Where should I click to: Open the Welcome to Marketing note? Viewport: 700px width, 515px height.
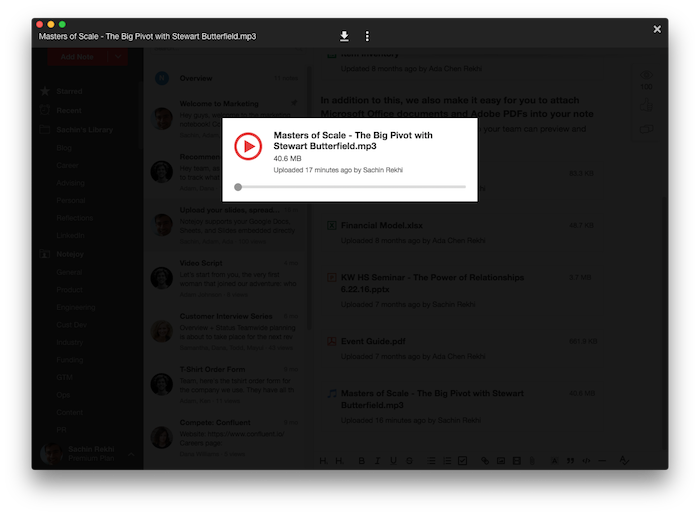click(226, 119)
